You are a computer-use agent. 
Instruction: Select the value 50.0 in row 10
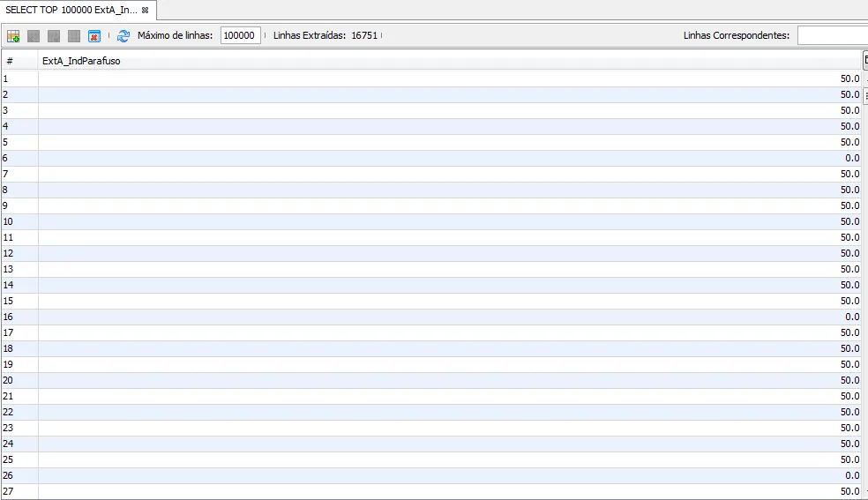coord(849,221)
